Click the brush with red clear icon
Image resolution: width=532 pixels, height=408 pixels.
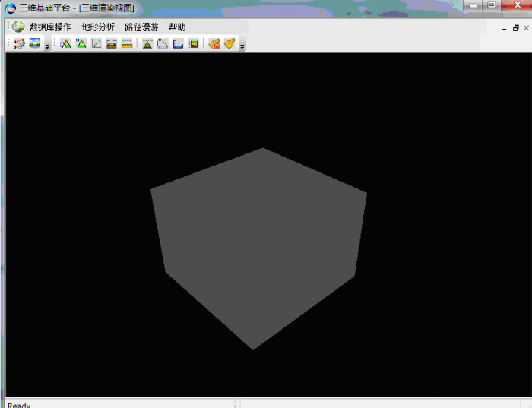tap(214, 43)
